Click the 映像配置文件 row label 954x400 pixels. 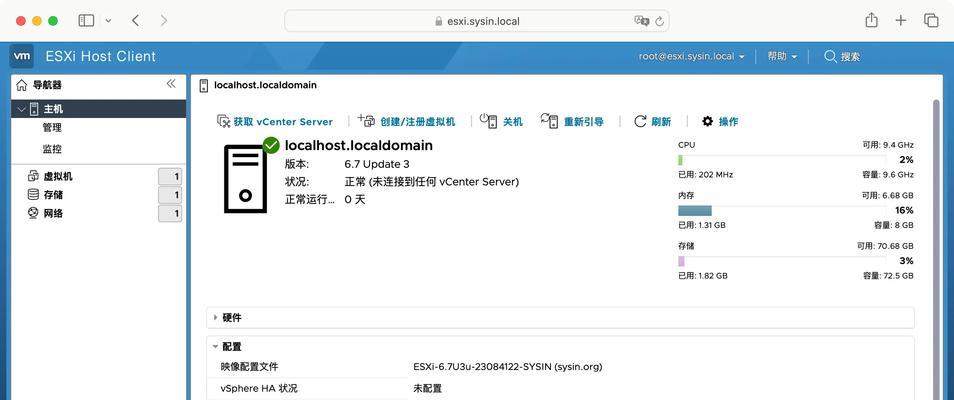(x=250, y=367)
